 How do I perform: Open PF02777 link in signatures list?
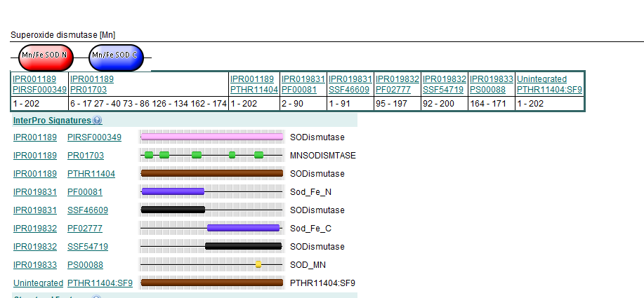(x=85, y=229)
